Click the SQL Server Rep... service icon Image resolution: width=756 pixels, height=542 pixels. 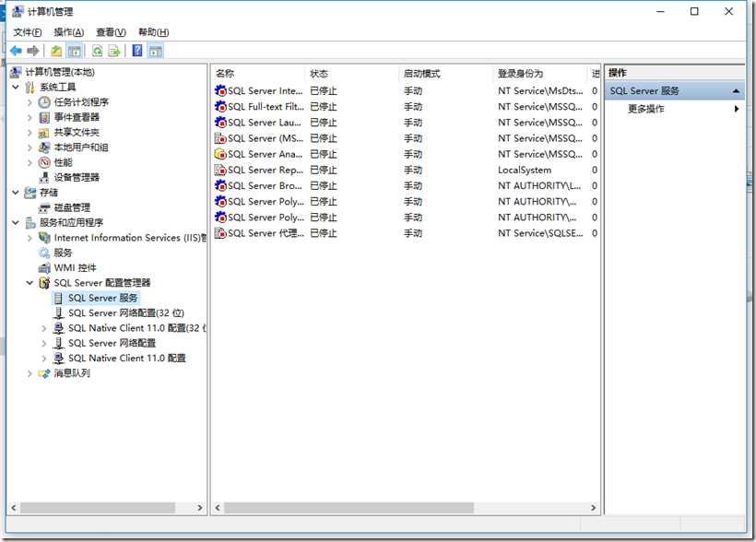(220, 170)
